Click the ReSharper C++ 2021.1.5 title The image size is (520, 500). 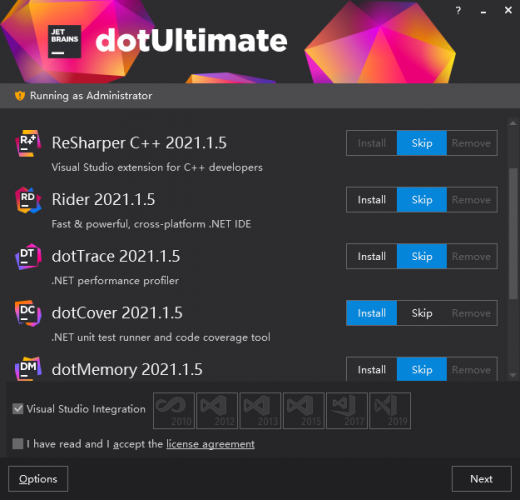pyautogui.click(x=139, y=143)
